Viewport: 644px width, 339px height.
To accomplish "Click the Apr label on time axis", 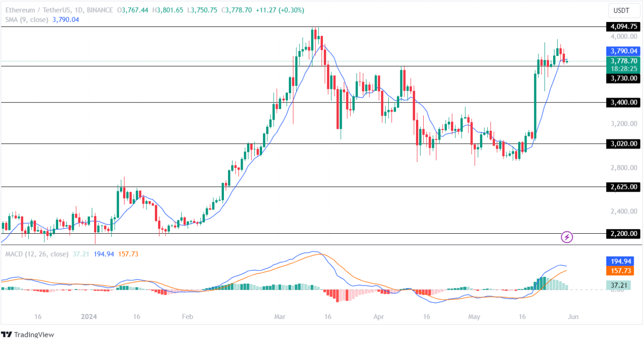I will (379, 317).
